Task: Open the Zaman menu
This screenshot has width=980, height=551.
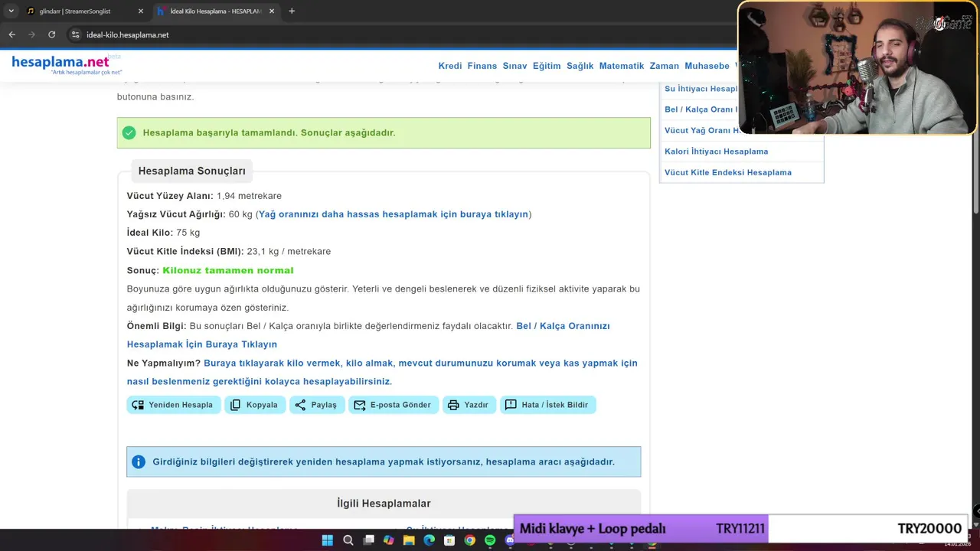Action: click(x=664, y=66)
